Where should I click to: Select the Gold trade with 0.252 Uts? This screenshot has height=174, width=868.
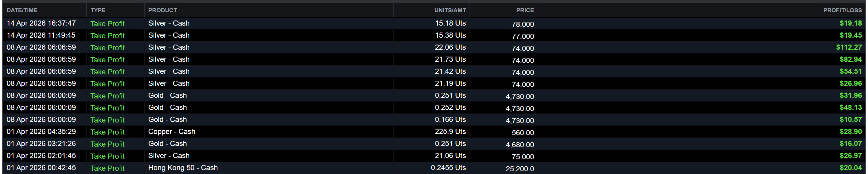pos(450,108)
